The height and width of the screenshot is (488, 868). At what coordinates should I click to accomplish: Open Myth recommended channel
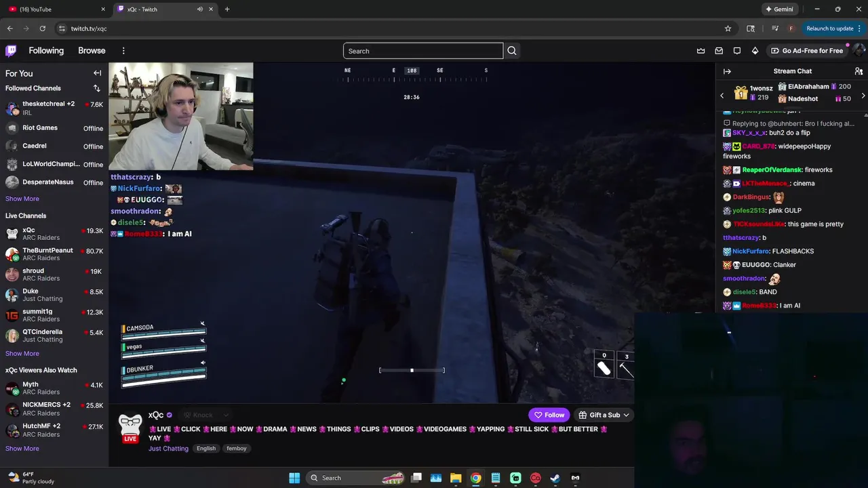click(54, 388)
